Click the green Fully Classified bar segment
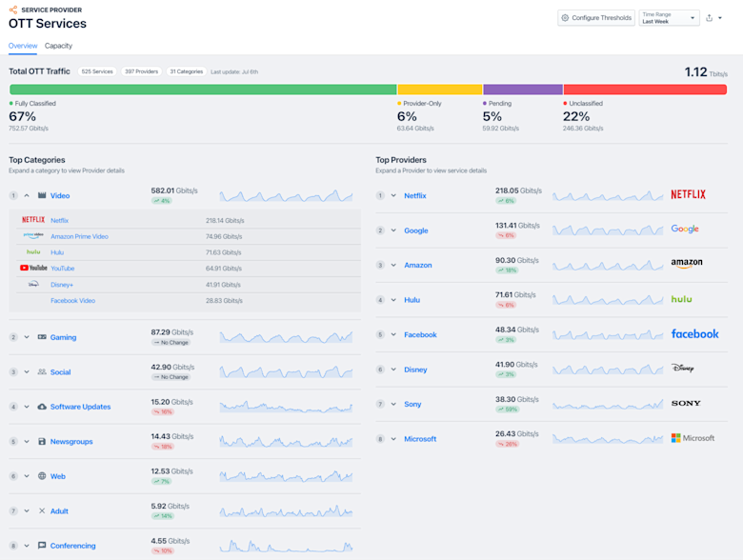The image size is (743, 560). point(202,90)
